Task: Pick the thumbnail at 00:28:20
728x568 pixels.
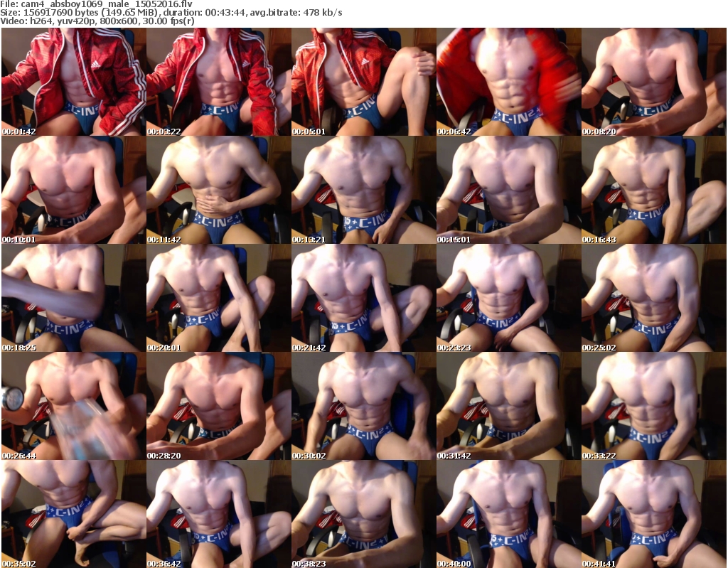Action: point(219,407)
